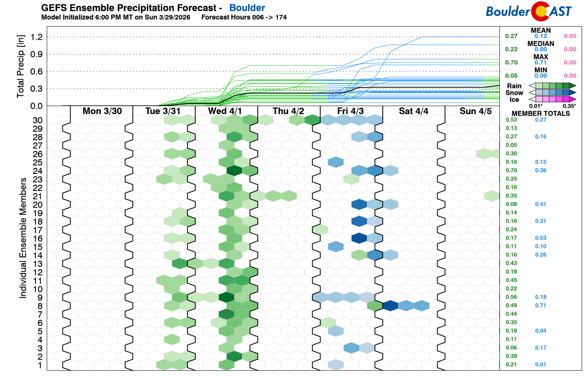Viewport: 588px width, 378px height.
Task: Click the MEMBER TOTALS heading
Action: pos(540,113)
